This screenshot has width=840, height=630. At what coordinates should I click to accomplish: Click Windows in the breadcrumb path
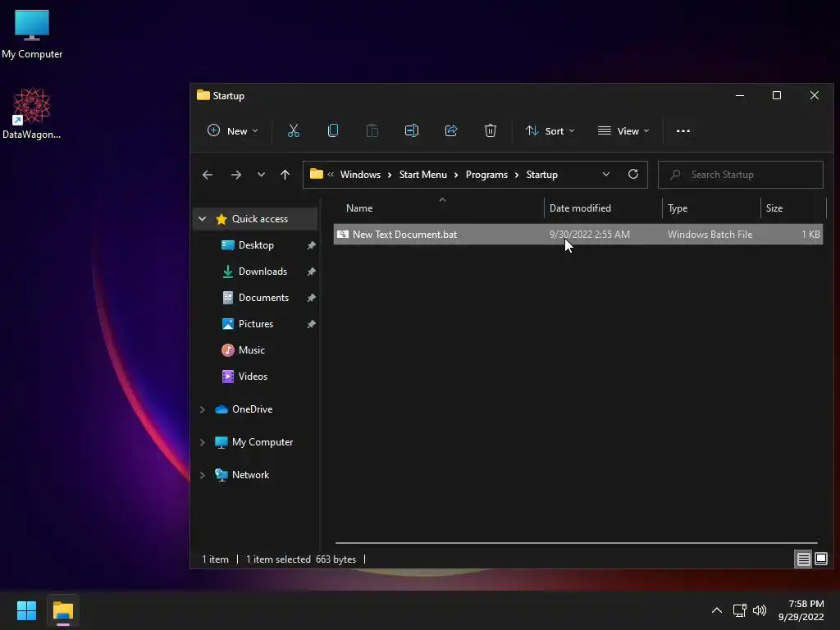(x=360, y=175)
